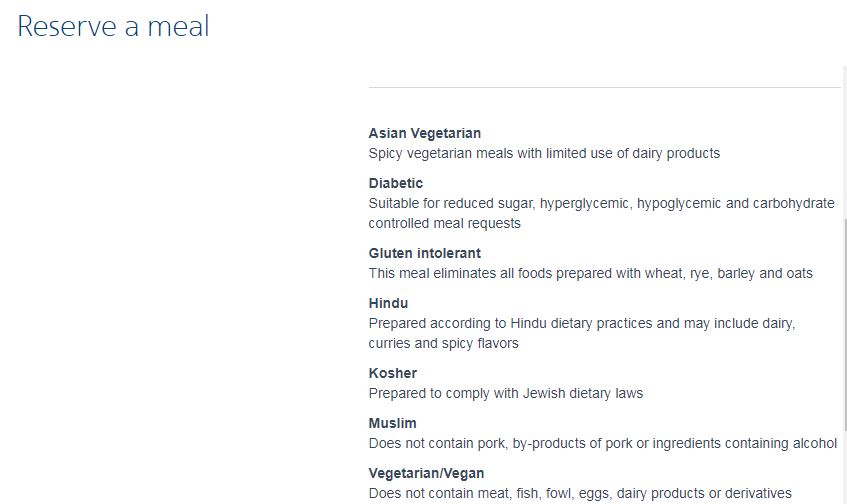Click the meat, fish, fowl description
Viewport: 847px width, 504px height.
tap(580, 493)
